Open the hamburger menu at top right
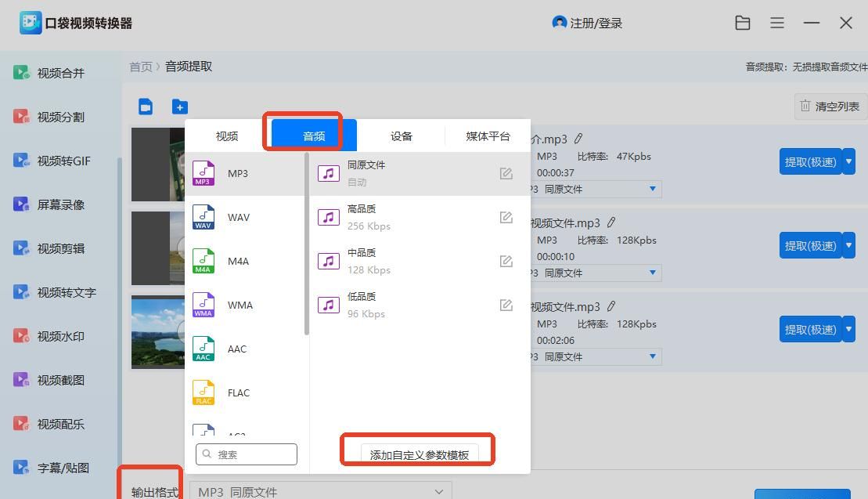The image size is (868, 499). point(777,23)
